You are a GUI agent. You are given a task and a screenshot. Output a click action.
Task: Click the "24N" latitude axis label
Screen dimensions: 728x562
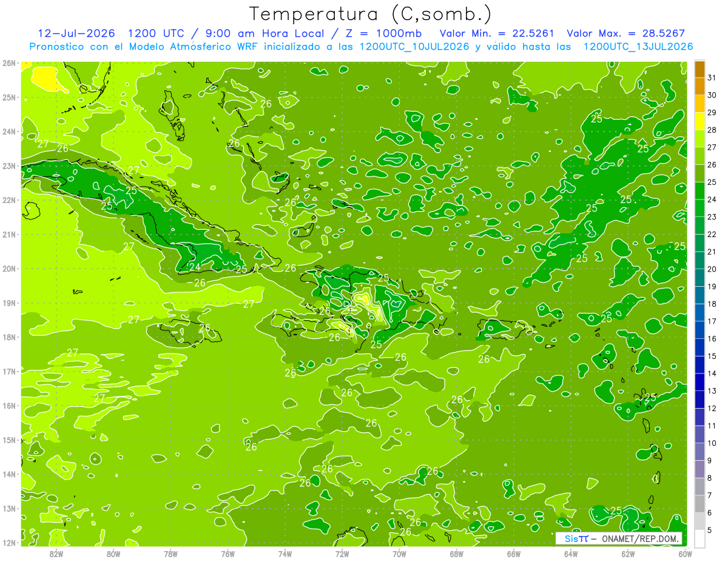pos(9,132)
